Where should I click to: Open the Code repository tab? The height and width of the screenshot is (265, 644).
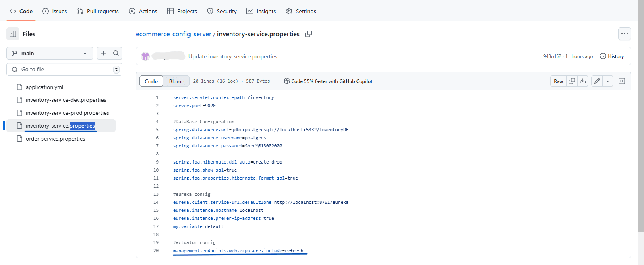click(x=21, y=11)
